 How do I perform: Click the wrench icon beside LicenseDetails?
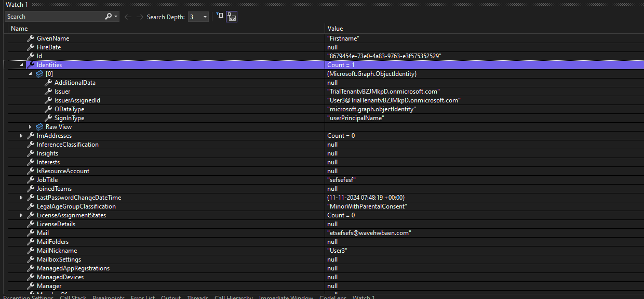tap(31, 224)
